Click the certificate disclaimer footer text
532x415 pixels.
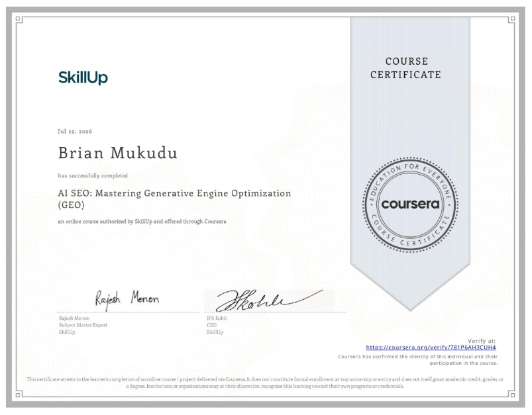265,383
